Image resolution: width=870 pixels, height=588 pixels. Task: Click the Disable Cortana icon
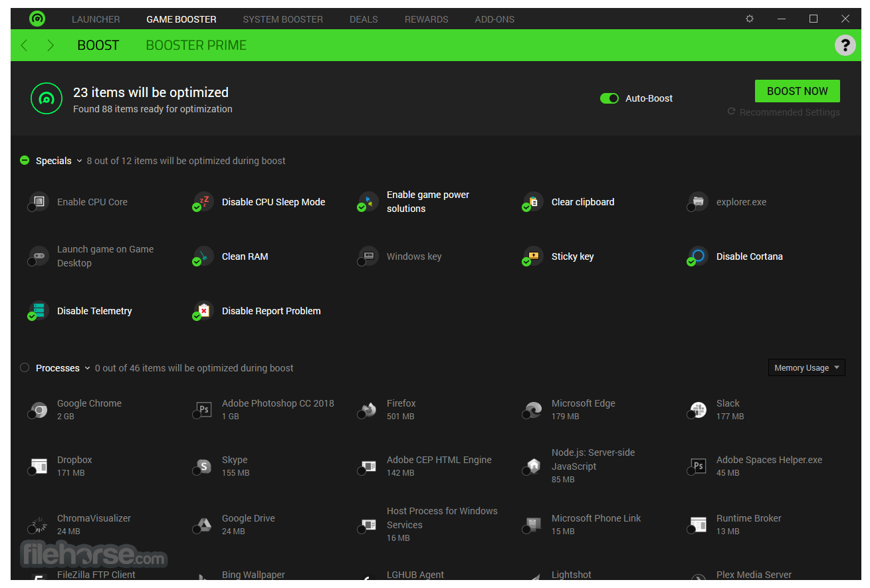698,255
